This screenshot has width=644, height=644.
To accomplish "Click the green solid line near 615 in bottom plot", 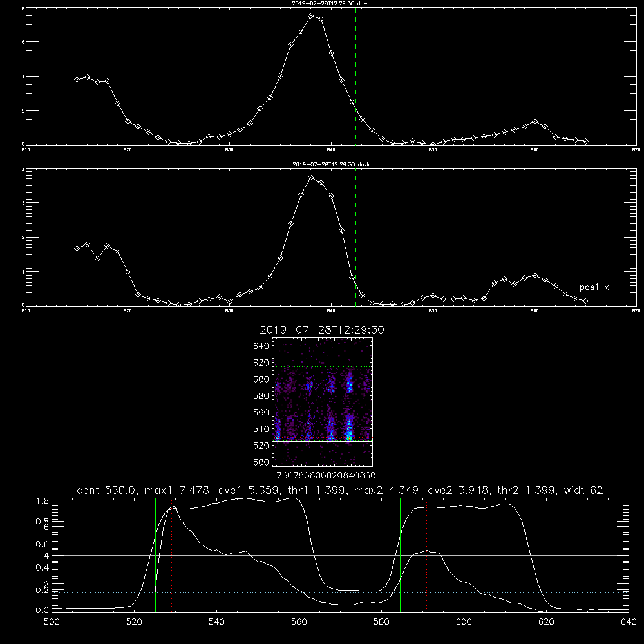I will coord(526,555).
